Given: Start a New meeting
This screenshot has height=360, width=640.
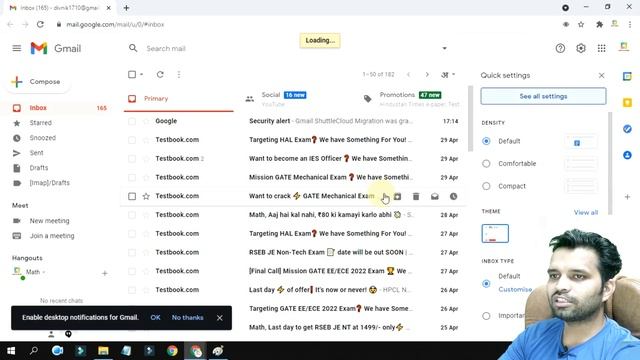Looking at the screenshot, I should 49,221.
